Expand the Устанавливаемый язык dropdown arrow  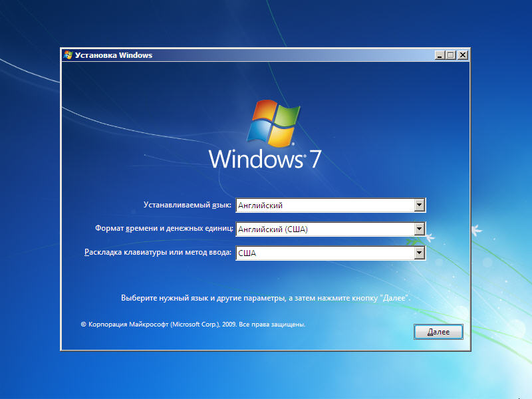419,205
